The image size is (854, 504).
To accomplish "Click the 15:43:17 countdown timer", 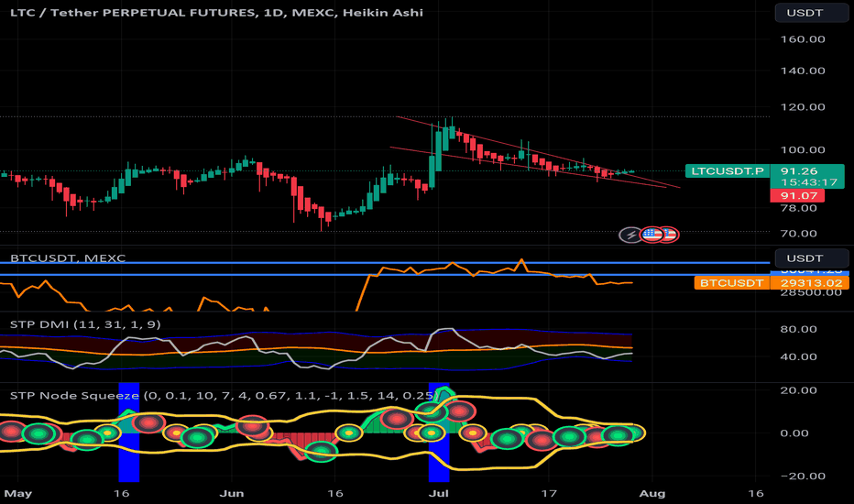I will click(x=809, y=182).
